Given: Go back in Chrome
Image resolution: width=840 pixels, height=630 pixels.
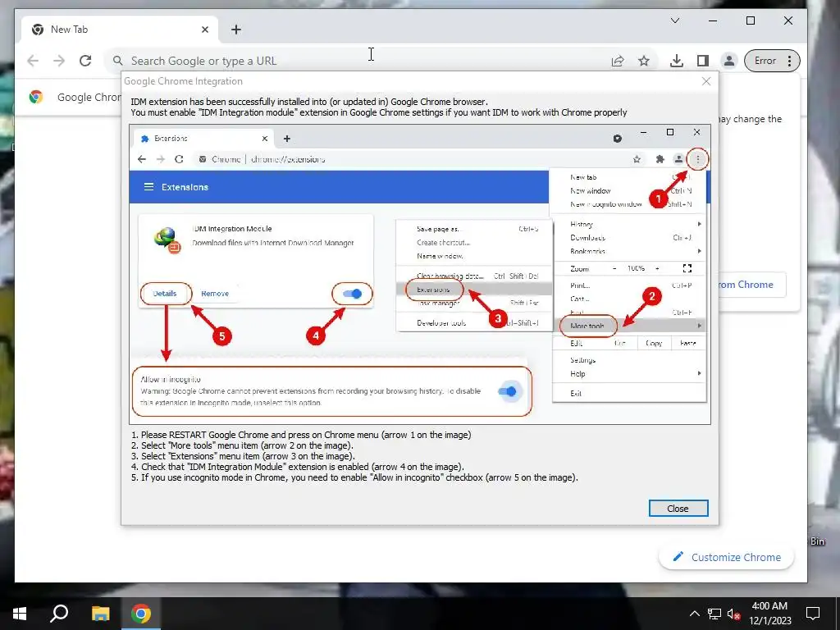Looking at the screenshot, I should (33, 61).
